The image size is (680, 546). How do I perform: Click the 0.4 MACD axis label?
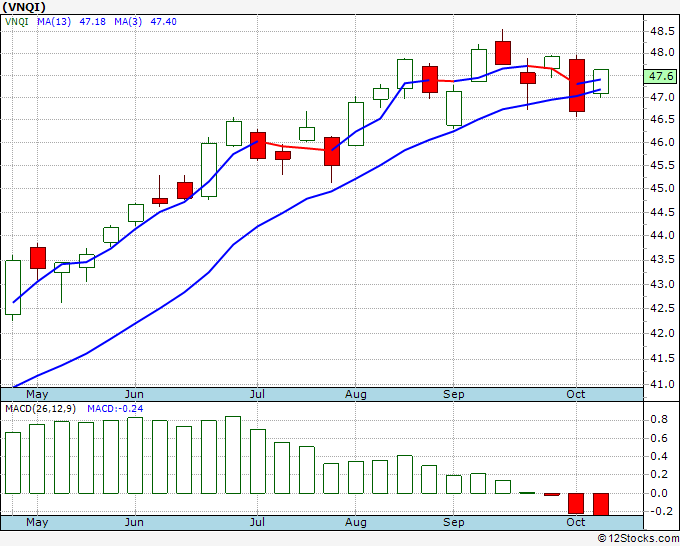point(659,456)
